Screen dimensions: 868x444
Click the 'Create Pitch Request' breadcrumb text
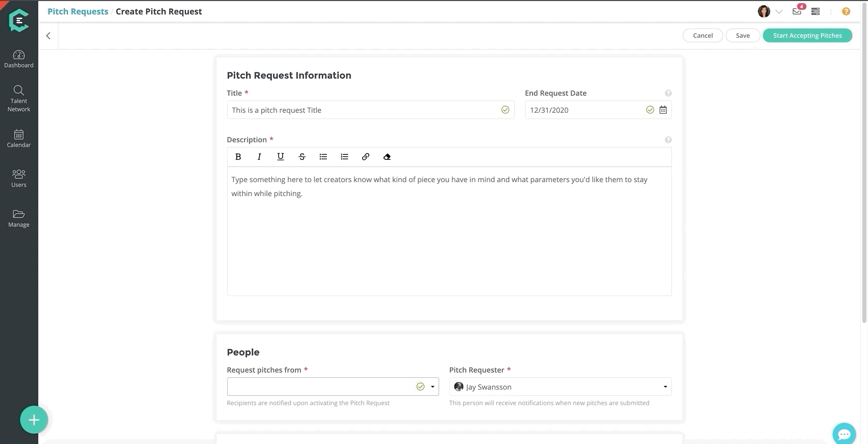point(159,11)
